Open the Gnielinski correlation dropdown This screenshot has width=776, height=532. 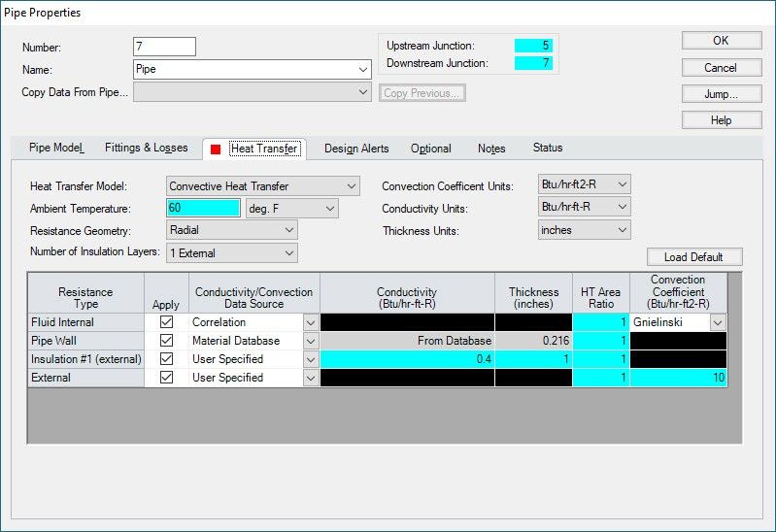click(x=718, y=322)
